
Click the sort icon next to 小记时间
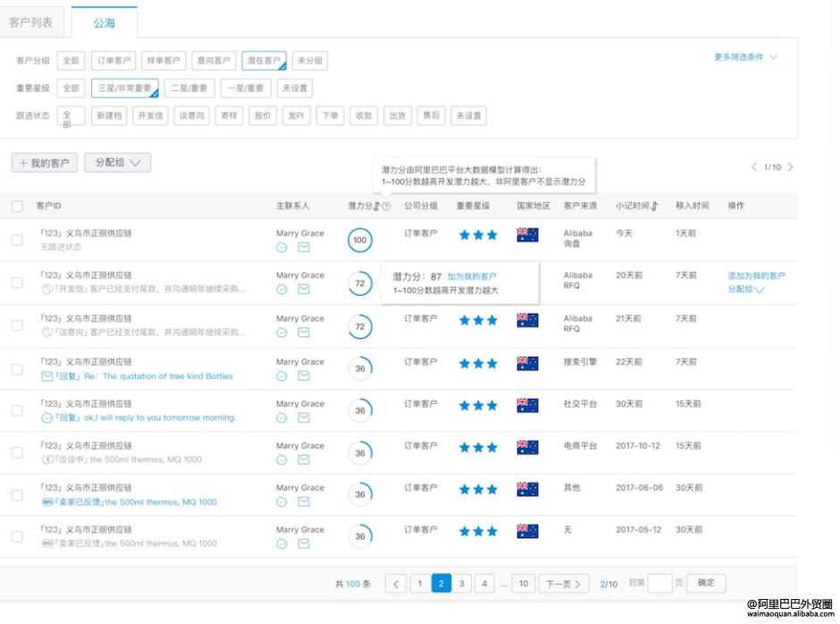pos(654,207)
